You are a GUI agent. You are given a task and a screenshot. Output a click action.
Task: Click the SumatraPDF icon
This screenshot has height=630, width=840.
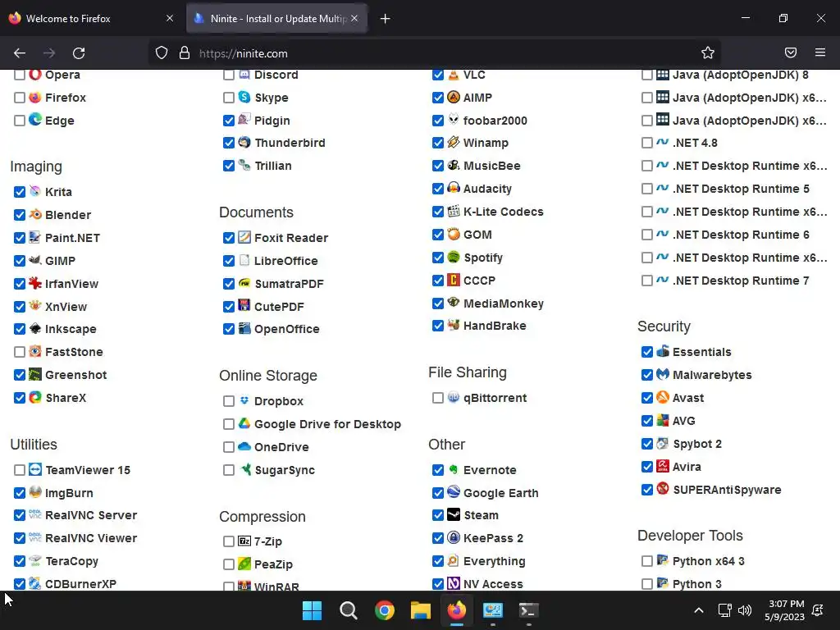(244, 283)
